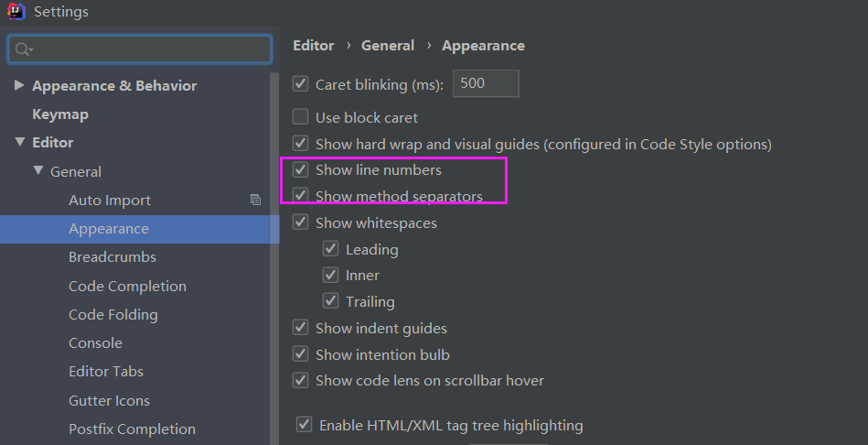Screen dimensions: 868x445
Task: Open the Breadcrumbs settings page
Action: (x=113, y=257)
